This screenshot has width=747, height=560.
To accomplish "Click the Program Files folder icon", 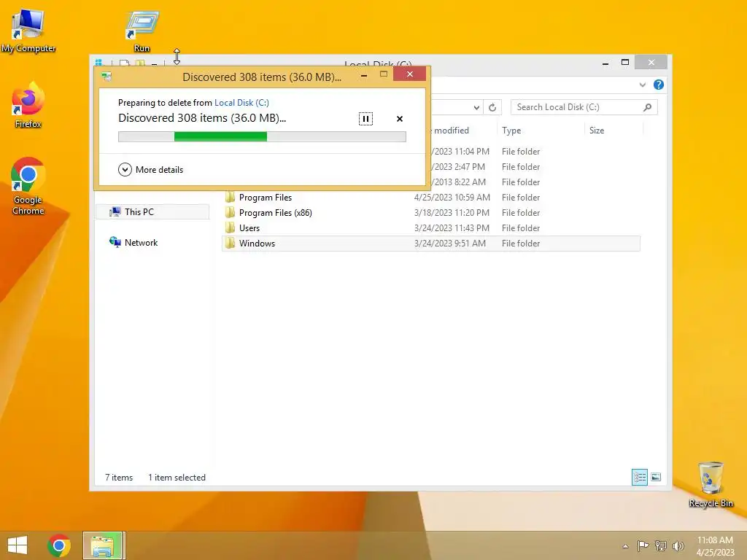I will [x=230, y=197].
